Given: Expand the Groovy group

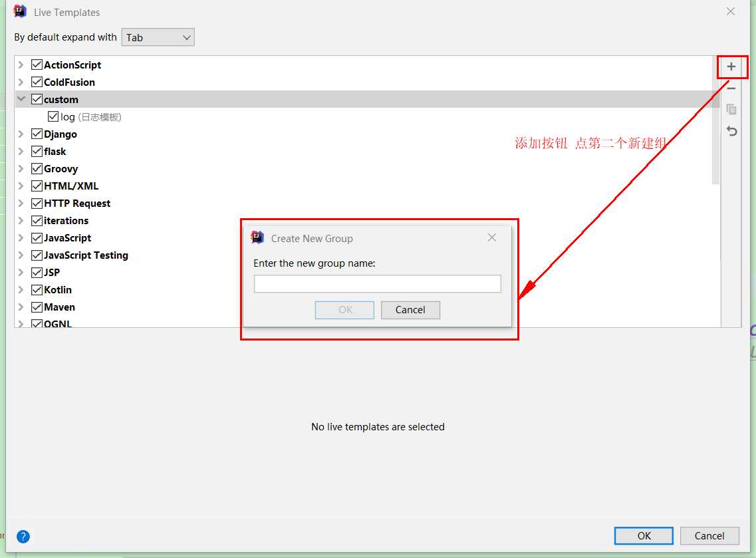Looking at the screenshot, I should [x=21, y=169].
